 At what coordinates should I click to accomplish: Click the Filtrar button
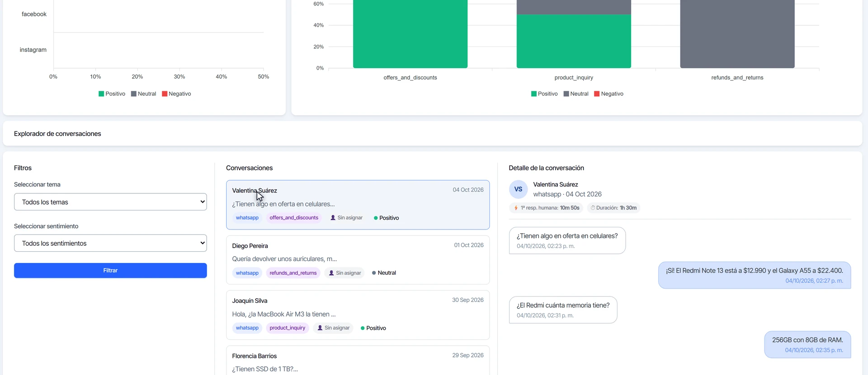click(110, 271)
